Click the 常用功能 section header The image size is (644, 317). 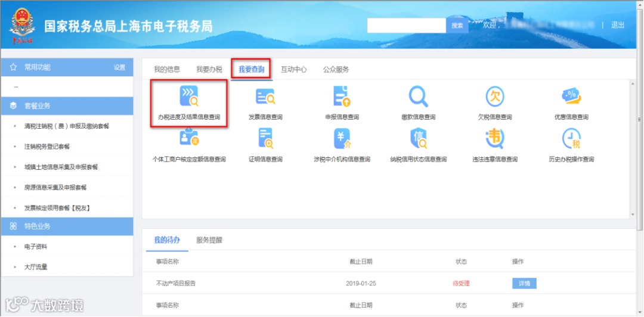tap(67, 67)
